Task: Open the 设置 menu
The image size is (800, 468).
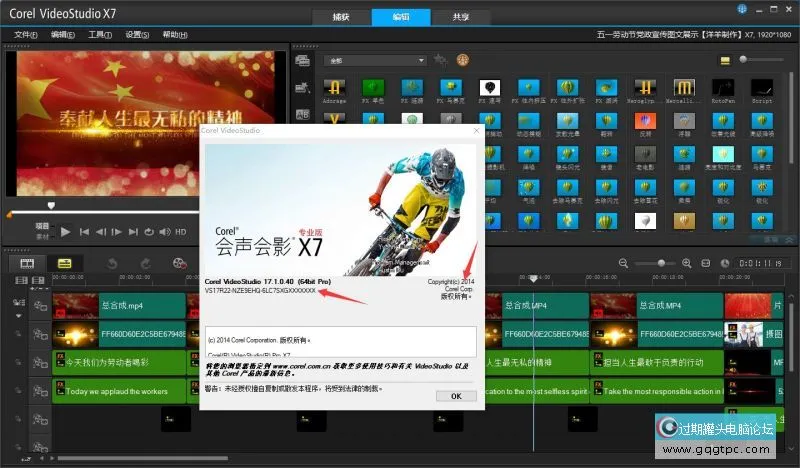Action: point(137,35)
